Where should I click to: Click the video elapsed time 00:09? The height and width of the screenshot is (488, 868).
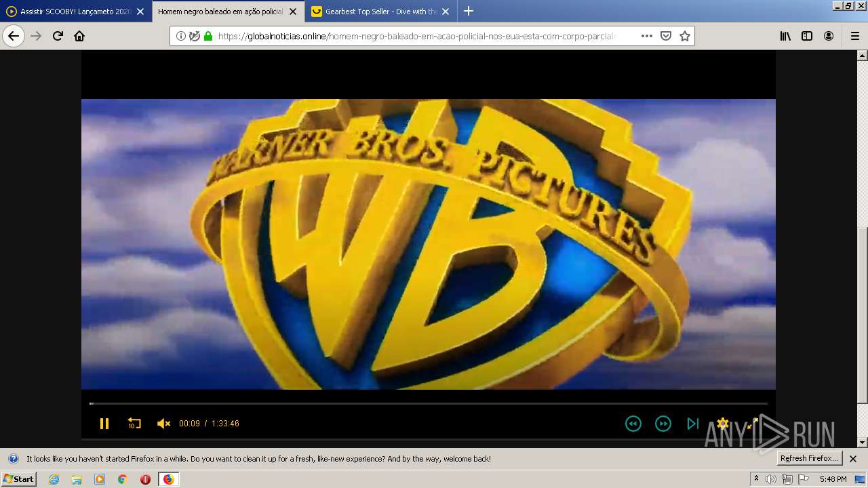[189, 424]
